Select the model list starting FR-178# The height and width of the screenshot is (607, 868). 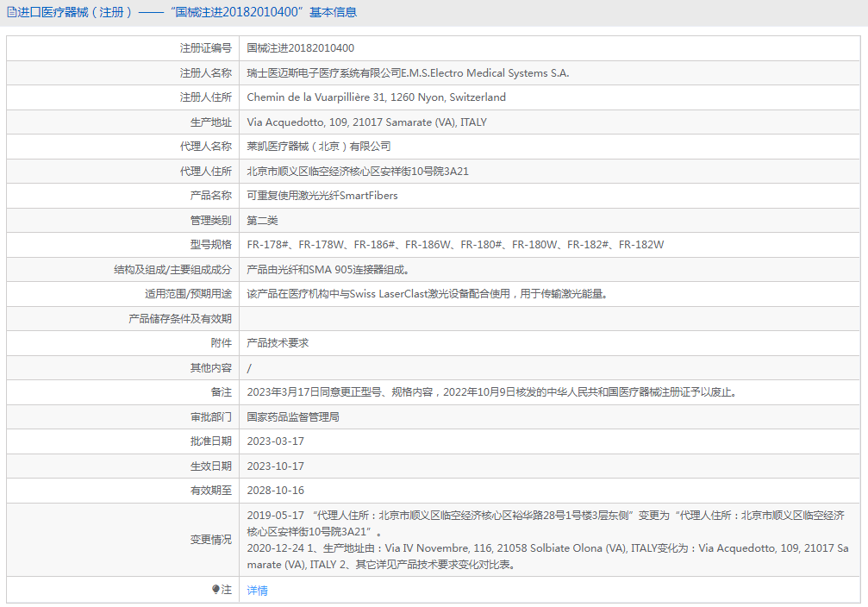coord(455,245)
